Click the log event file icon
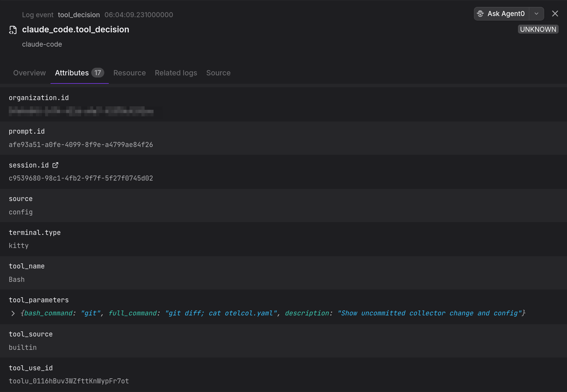Viewport: 567px width, 392px height. click(x=13, y=30)
